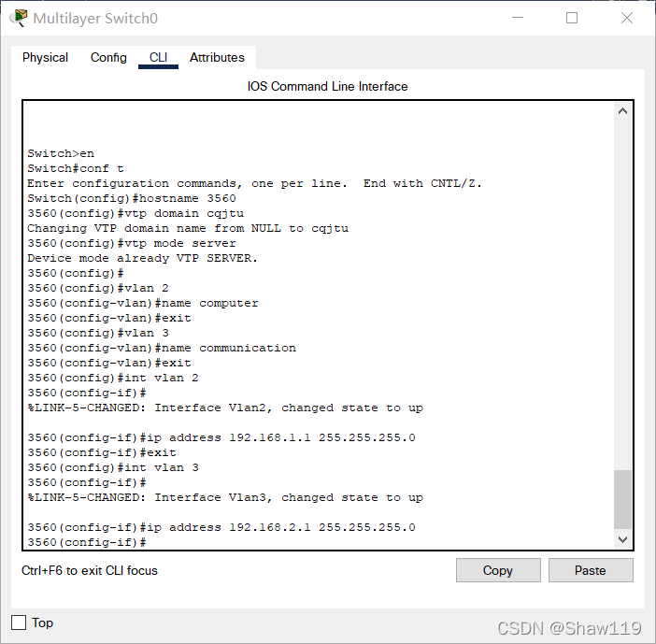The image size is (656, 644).
Task: Click 'Changing VTP domain name' message
Action: (188, 228)
